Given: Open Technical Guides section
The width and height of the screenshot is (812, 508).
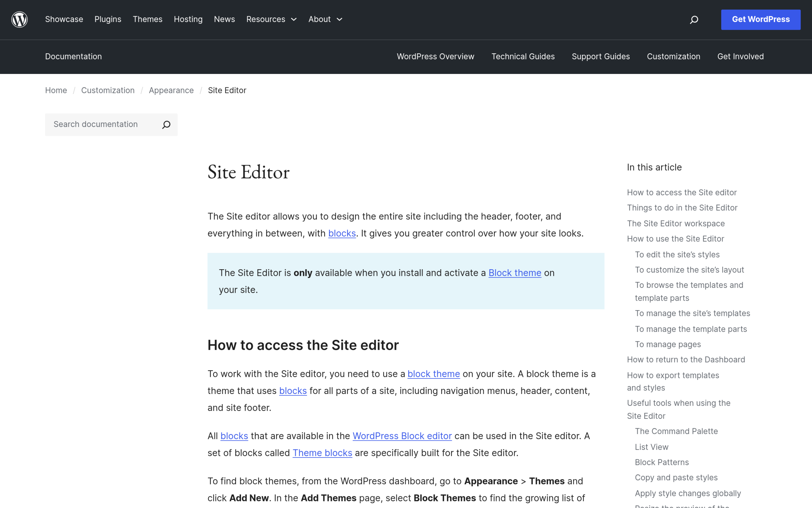Looking at the screenshot, I should 523,57.
